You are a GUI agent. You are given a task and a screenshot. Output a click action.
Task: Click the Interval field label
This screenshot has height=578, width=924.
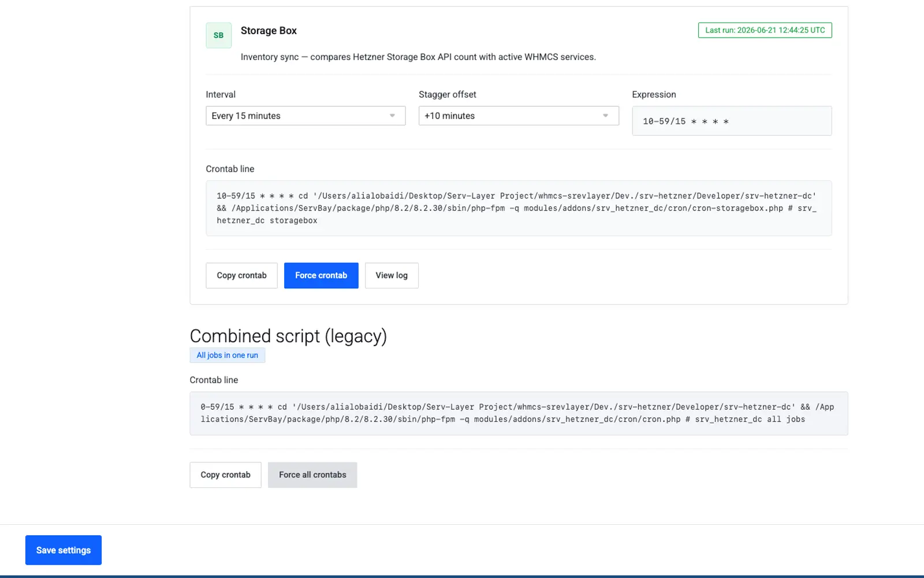[221, 94]
